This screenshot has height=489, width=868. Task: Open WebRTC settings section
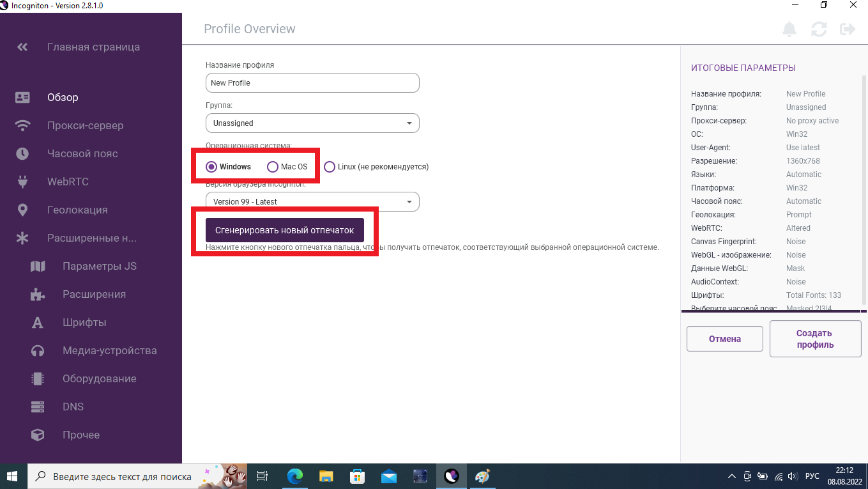(x=68, y=182)
